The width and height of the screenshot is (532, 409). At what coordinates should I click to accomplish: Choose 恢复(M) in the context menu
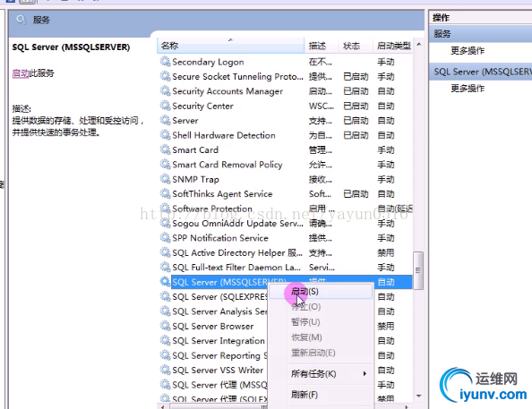click(321, 337)
